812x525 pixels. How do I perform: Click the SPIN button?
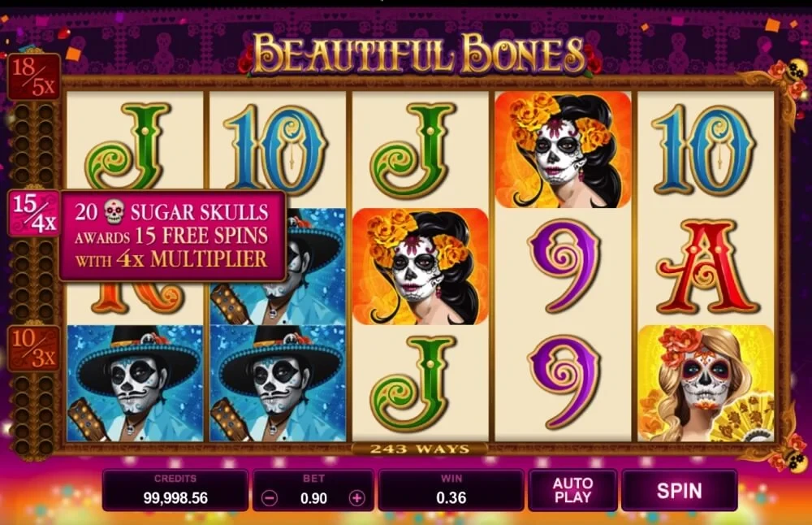tap(679, 490)
